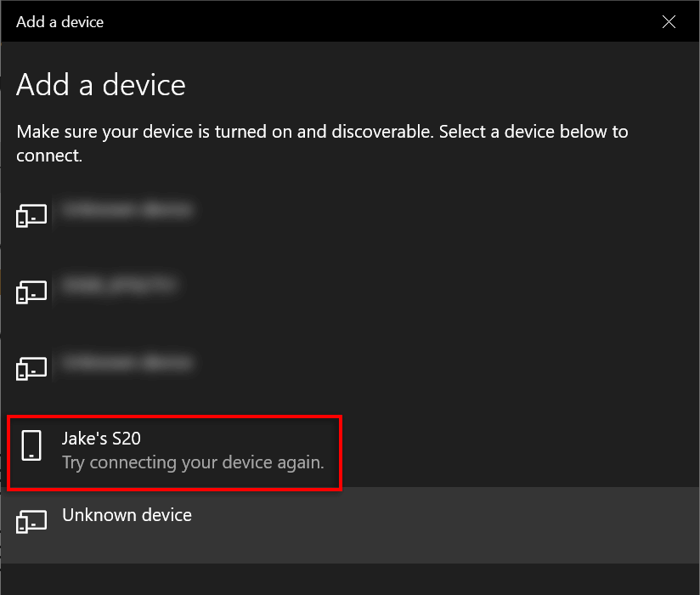Click 'Try connecting your device again.' message
Viewport: 700px width, 595px height.
193,462
